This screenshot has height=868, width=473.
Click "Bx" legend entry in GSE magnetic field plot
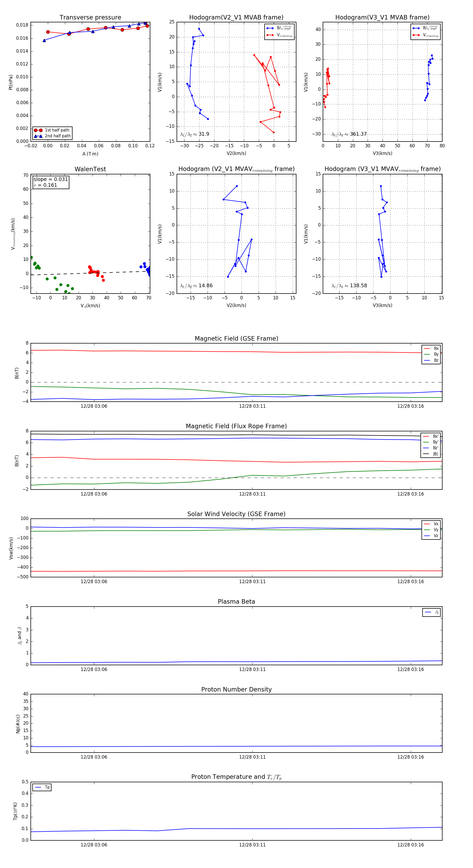point(431,349)
